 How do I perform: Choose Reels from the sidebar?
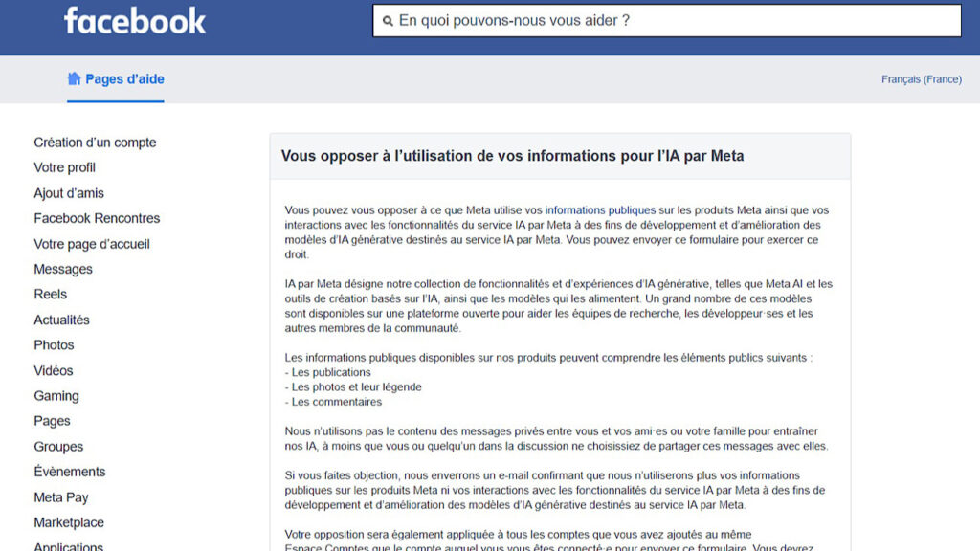[x=50, y=295]
